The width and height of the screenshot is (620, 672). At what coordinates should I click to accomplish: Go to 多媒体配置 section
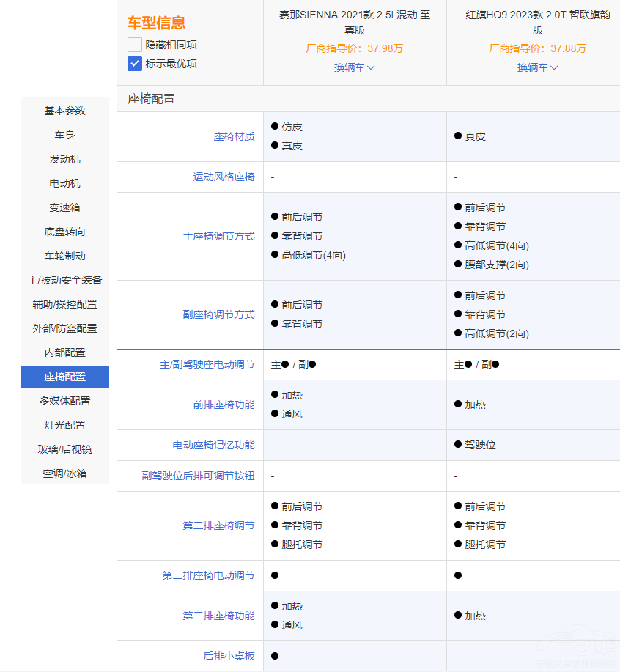point(65,401)
